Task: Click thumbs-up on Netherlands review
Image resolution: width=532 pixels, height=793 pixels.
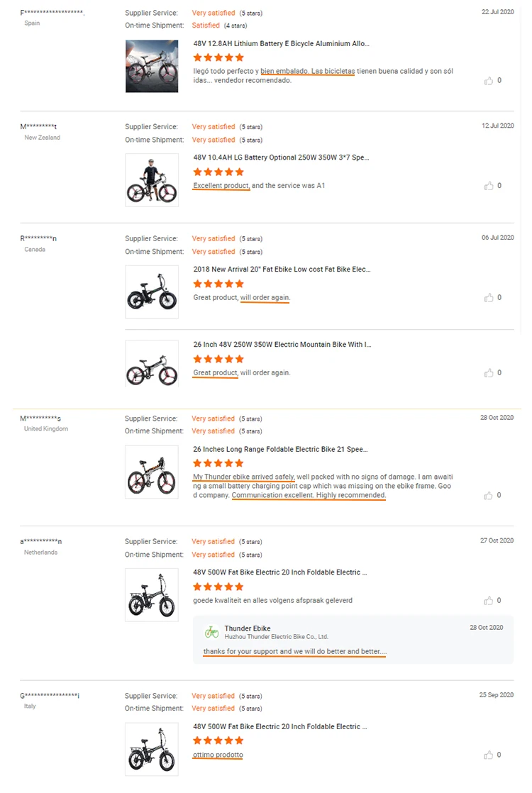Action: tap(489, 601)
